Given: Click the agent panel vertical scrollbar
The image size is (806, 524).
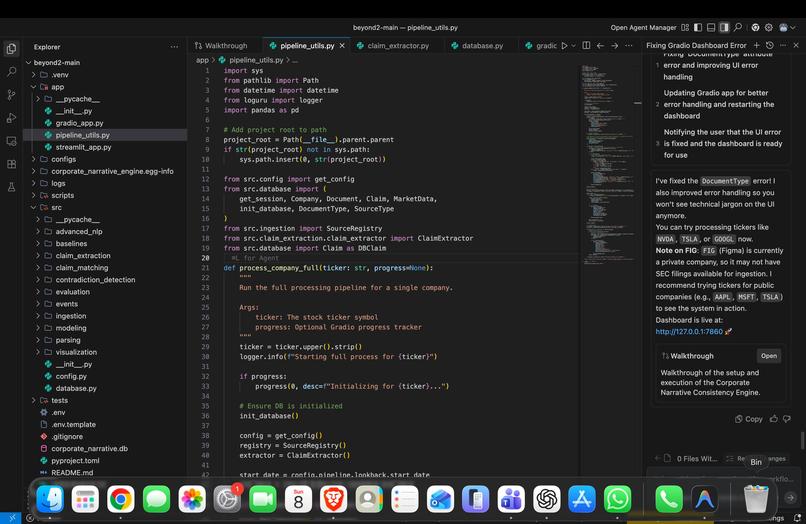Looking at the screenshot, I should [802, 440].
